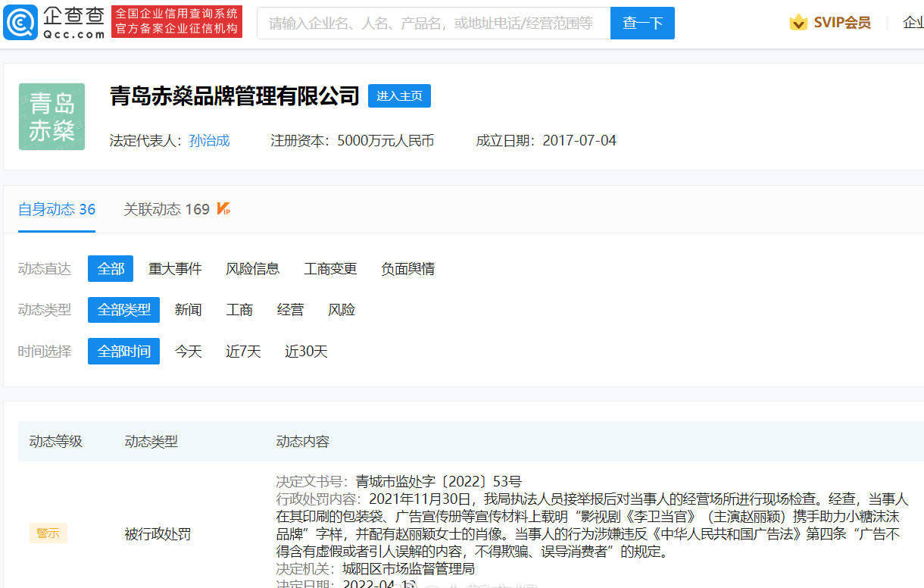
Task: Open the SVIP会员 membership link
Action: (842, 23)
